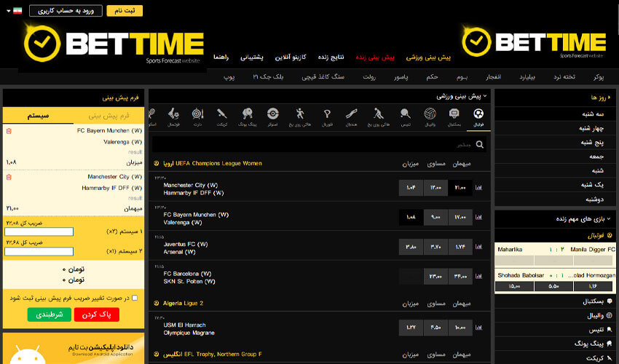The height and width of the screenshot is (364, 619).
Task: Click star icon beside EFL Trophy league
Action: (157, 355)
